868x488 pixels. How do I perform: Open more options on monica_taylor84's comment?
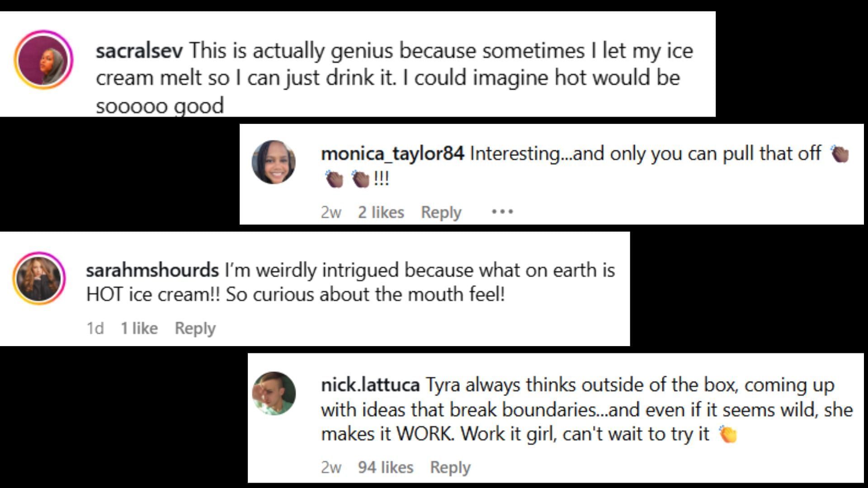click(x=502, y=211)
